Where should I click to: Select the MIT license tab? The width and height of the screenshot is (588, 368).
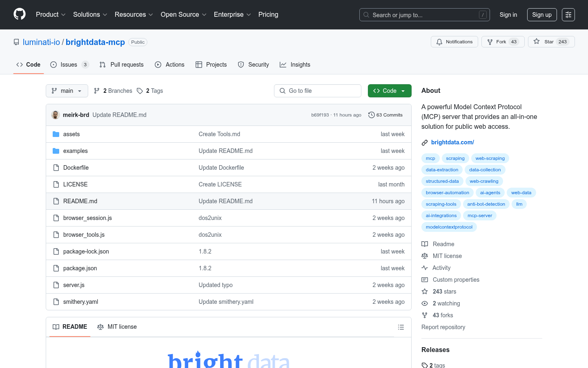(117, 327)
